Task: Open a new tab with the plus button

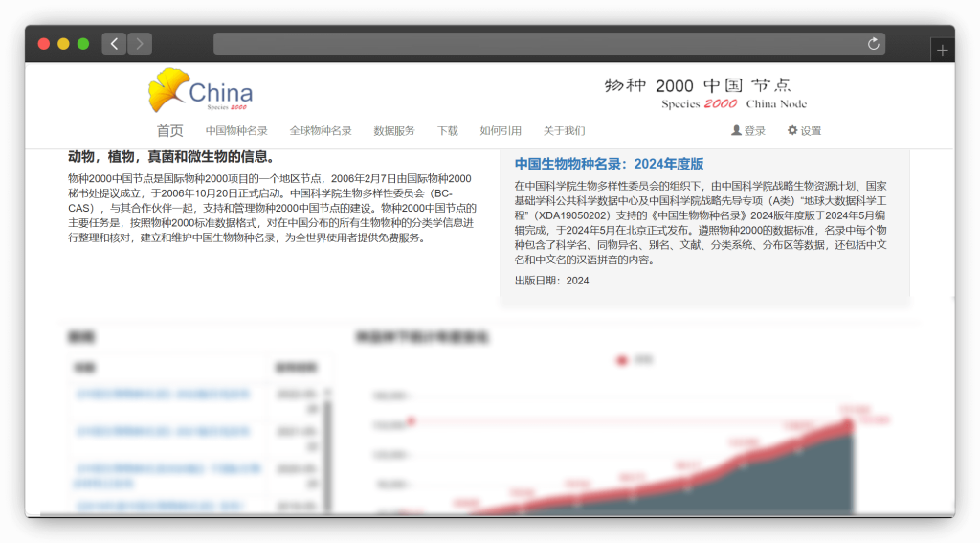Action: 942,51
